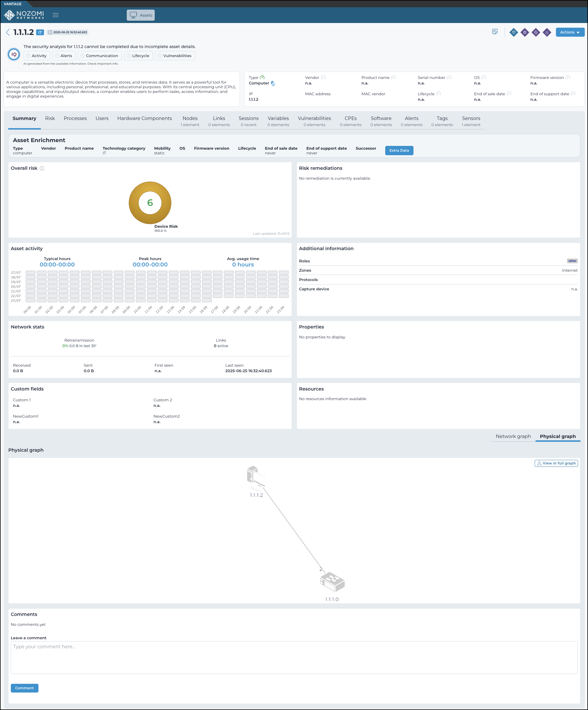Image resolution: width=588 pixels, height=710 pixels.
Task: Go back using the left chevron
Action: [x=8, y=32]
